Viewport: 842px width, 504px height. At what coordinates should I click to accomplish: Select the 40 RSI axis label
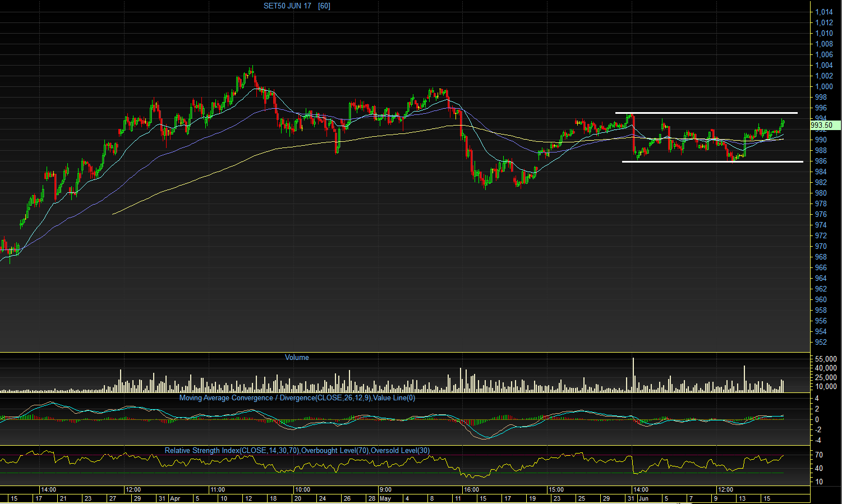click(819, 469)
